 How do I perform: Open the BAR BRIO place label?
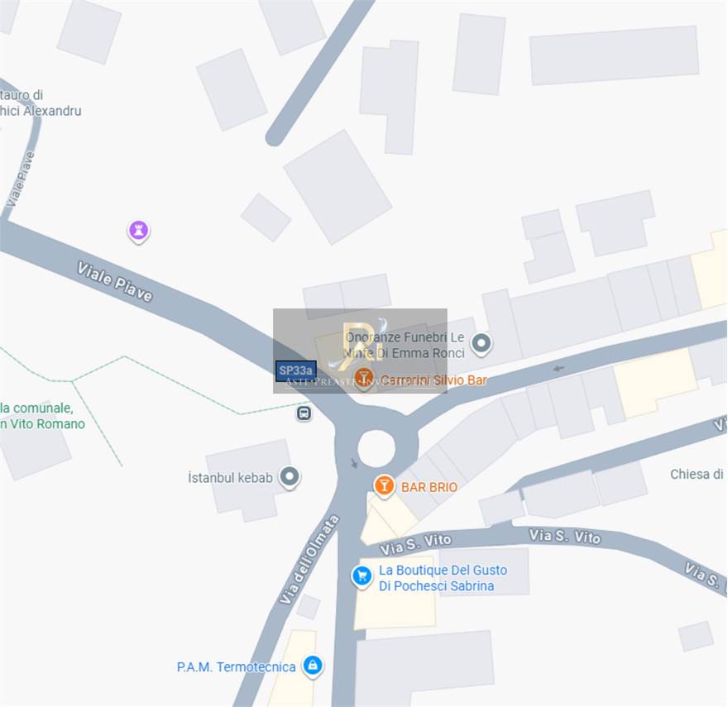tap(429, 487)
